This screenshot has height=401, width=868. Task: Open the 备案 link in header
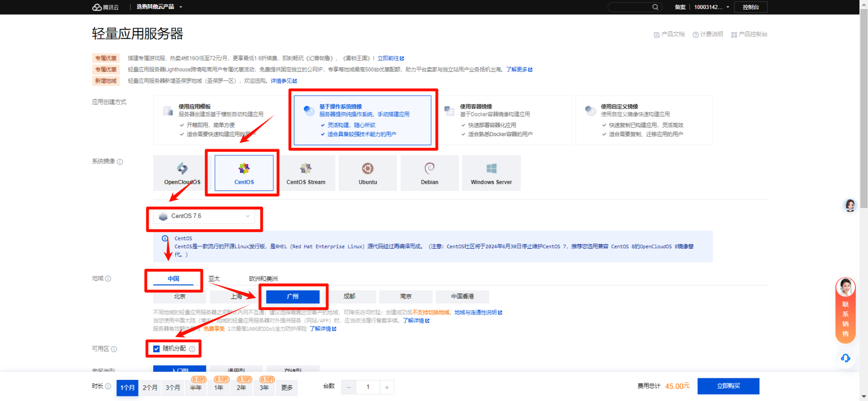pyautogui.click(x=680, y=7)
